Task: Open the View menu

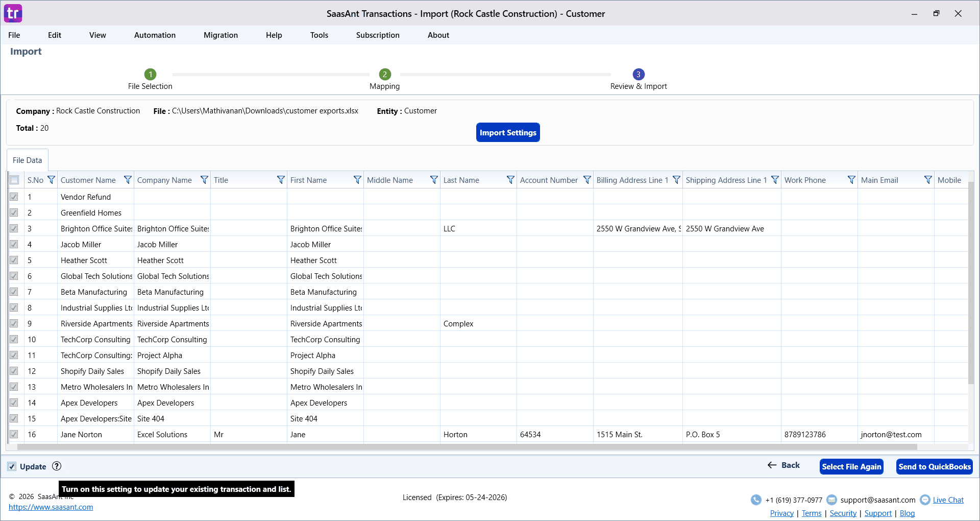Action: click(x=97, y=35)
